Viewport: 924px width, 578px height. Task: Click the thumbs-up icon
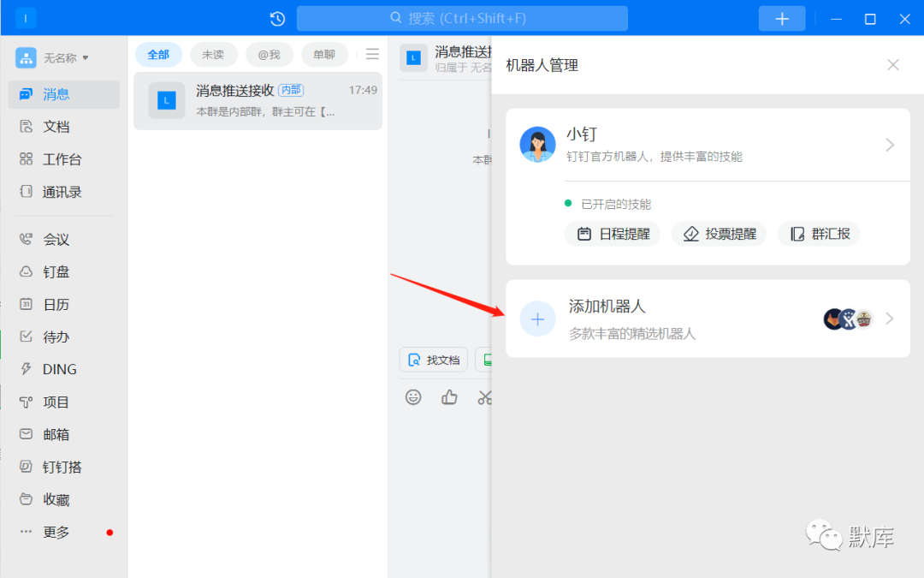point(449,397)
